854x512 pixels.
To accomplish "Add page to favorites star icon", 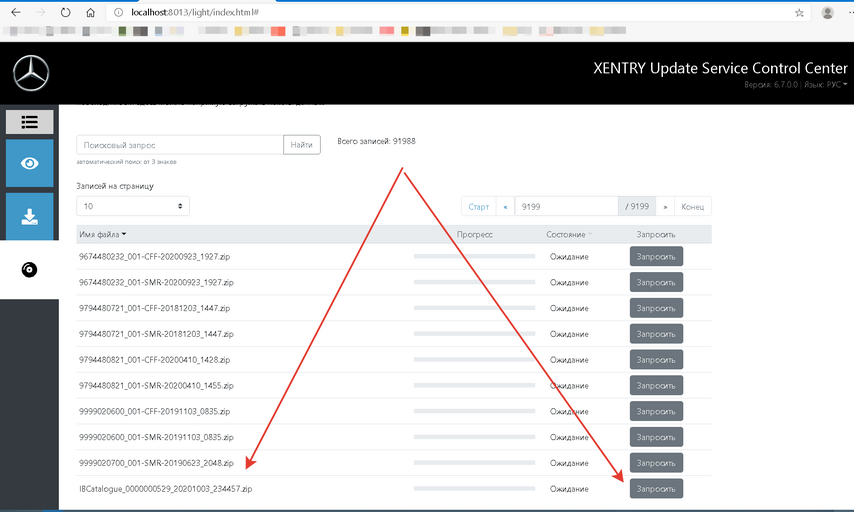I will pyautogui.click(x=799, y=13).
